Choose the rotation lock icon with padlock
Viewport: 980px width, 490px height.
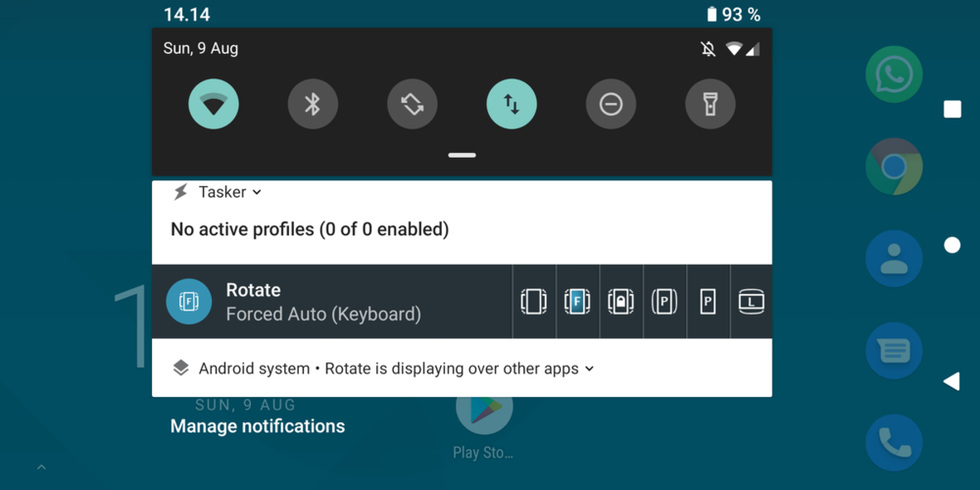pos(620,302)
